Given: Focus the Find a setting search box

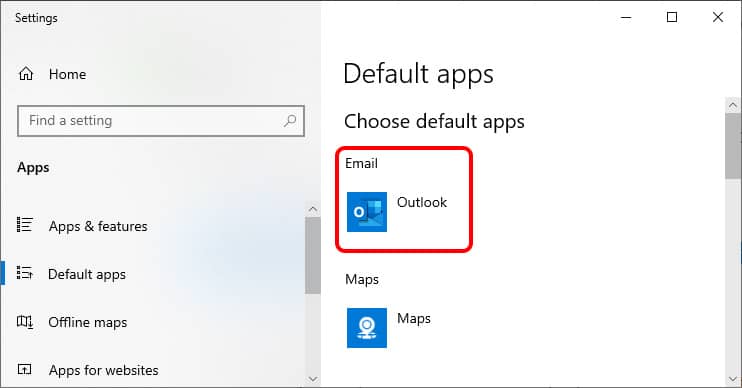Looking at the screenshot, I should click(x=161, y=121).
